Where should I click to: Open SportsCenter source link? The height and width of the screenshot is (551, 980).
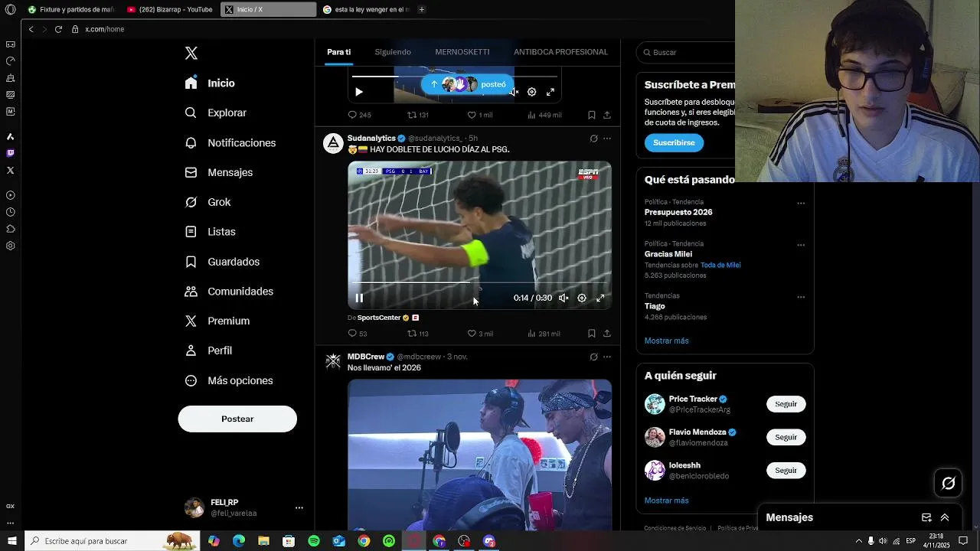click(x=379, y=318)
